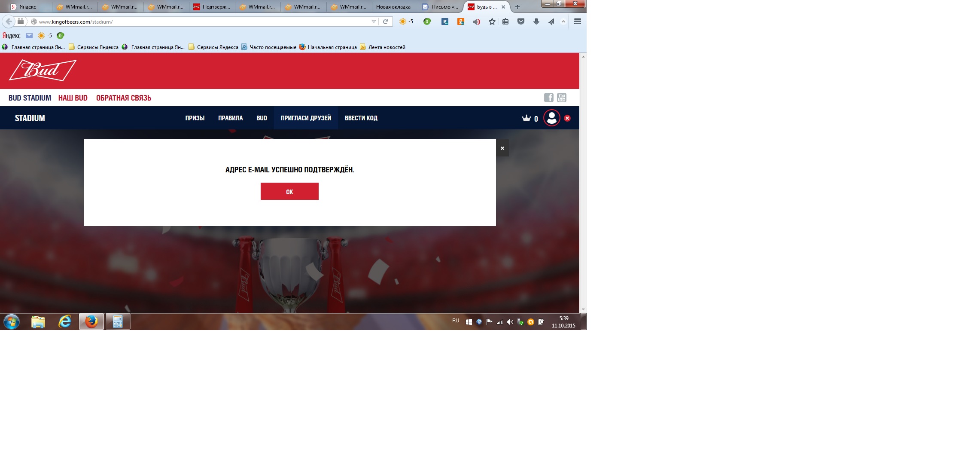Open the mail envelope icon in Yandex bar

tap(29, 36)
